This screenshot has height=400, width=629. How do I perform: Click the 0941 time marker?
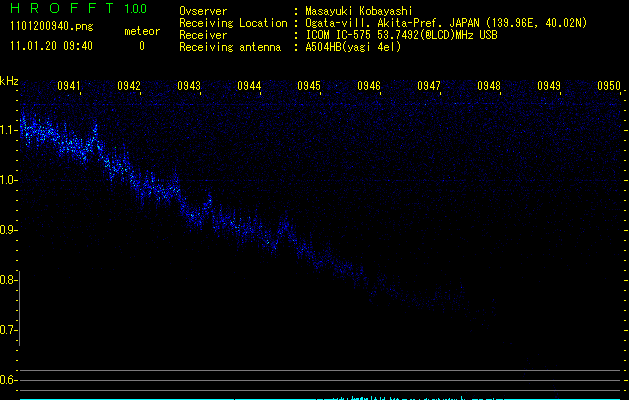coord(69,87)
